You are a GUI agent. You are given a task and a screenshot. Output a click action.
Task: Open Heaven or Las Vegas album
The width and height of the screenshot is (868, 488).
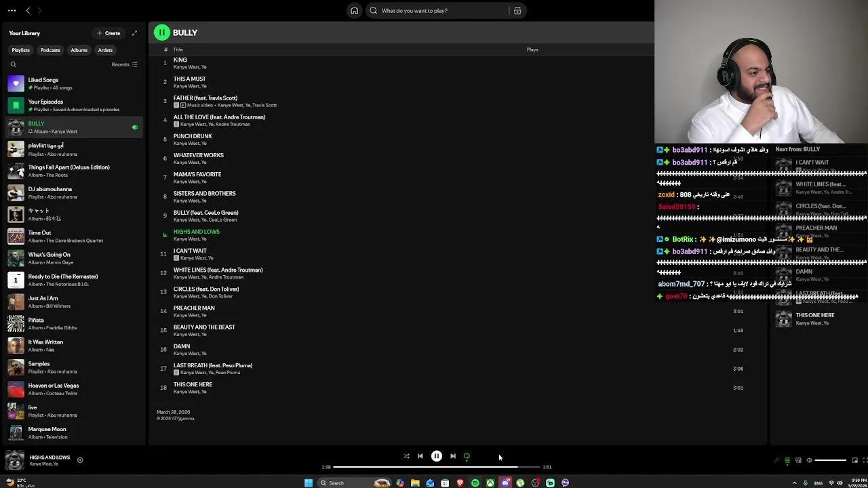pos(74,389)
